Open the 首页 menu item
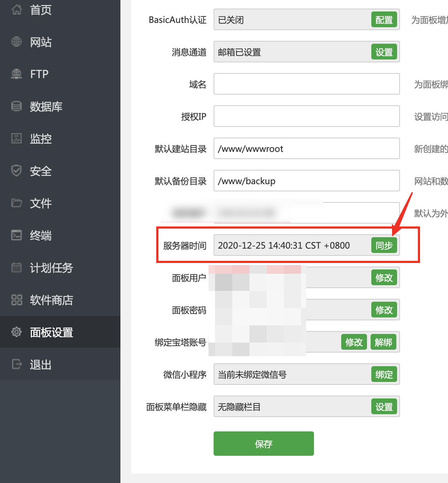The image size is (448, 483). (x=60, y=10)
